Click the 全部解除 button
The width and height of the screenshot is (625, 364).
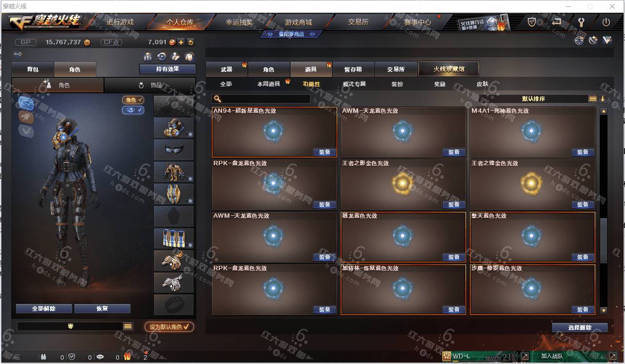click(44, 309)
